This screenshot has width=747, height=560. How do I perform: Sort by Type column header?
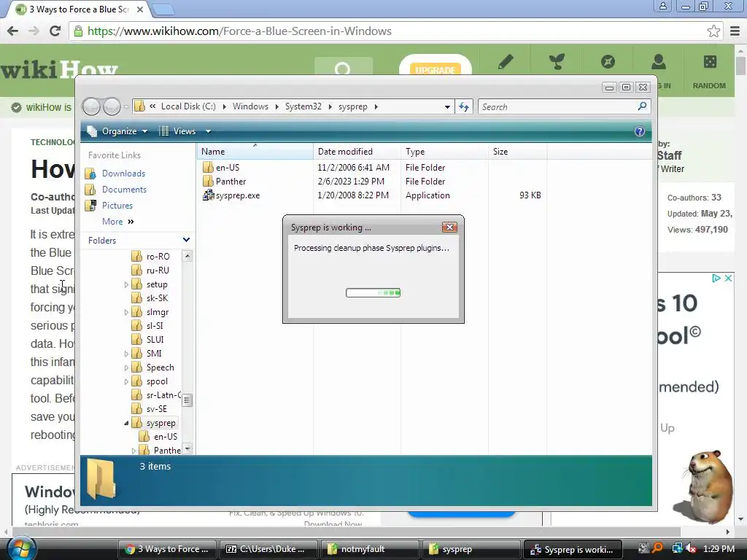point(444,152)
